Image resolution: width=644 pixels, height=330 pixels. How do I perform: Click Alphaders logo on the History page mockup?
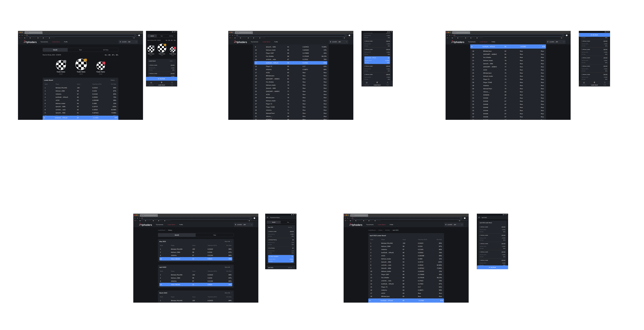click(x=146, y=225)
